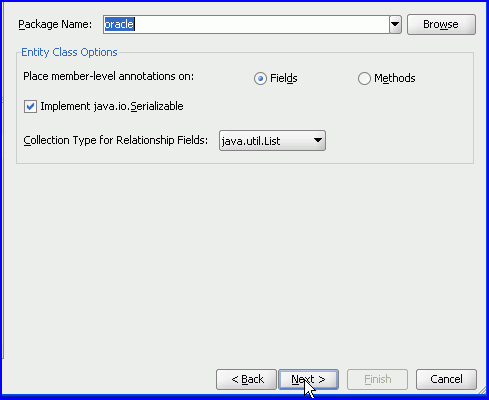Click the resize grip in the dialog corner
The height and width of the screenshot is (400, 489).
482,390
